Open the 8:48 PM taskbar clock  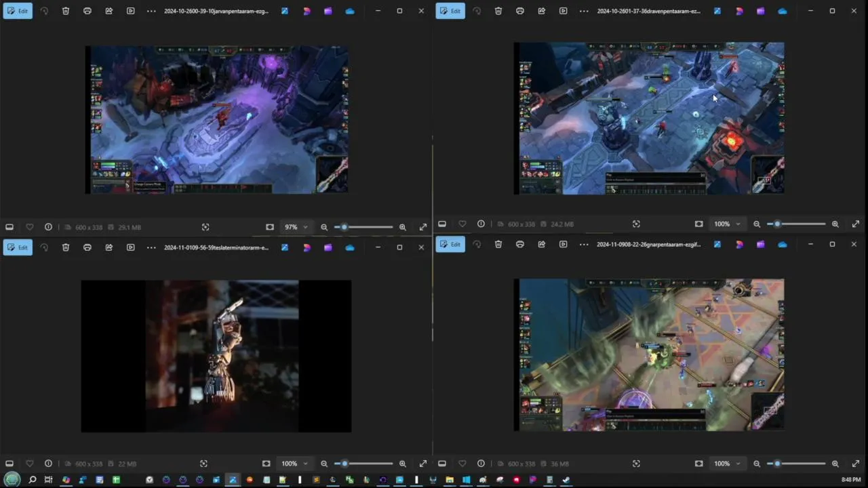[x=851, y=480]
